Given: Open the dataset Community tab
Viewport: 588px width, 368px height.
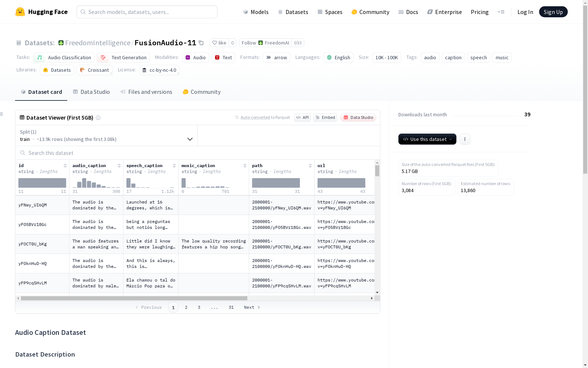Looking at the screenshot, I should tap(202, 92).
